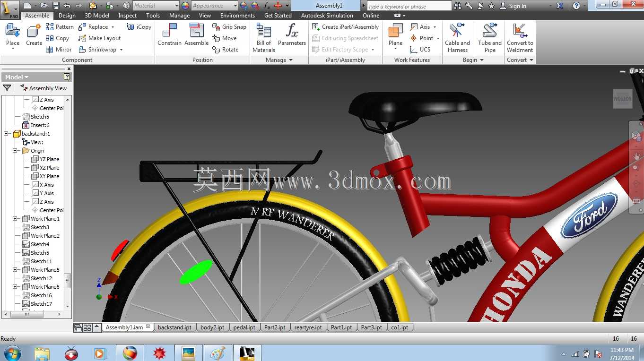
Task: Switch to reartyre.ipt document tab
Action: pos(308,327)
